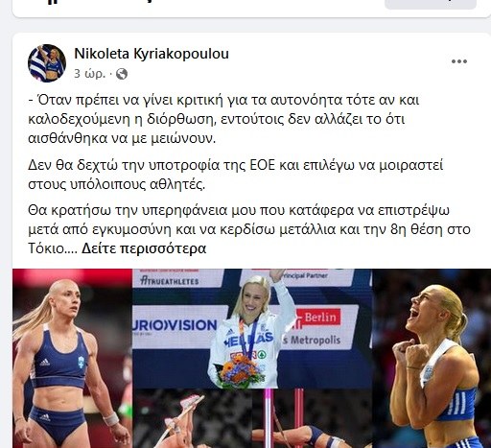Viewport: 491px width, 448px height.
Task: Click the Nikoleta Kyriakopoulou name link
Action: tap(152, 54)
